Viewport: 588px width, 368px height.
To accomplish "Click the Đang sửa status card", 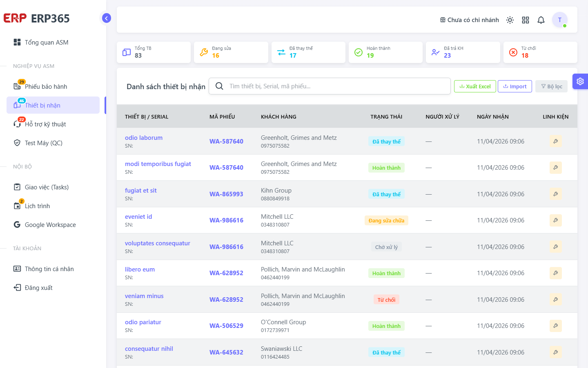I will pos(231,52).
